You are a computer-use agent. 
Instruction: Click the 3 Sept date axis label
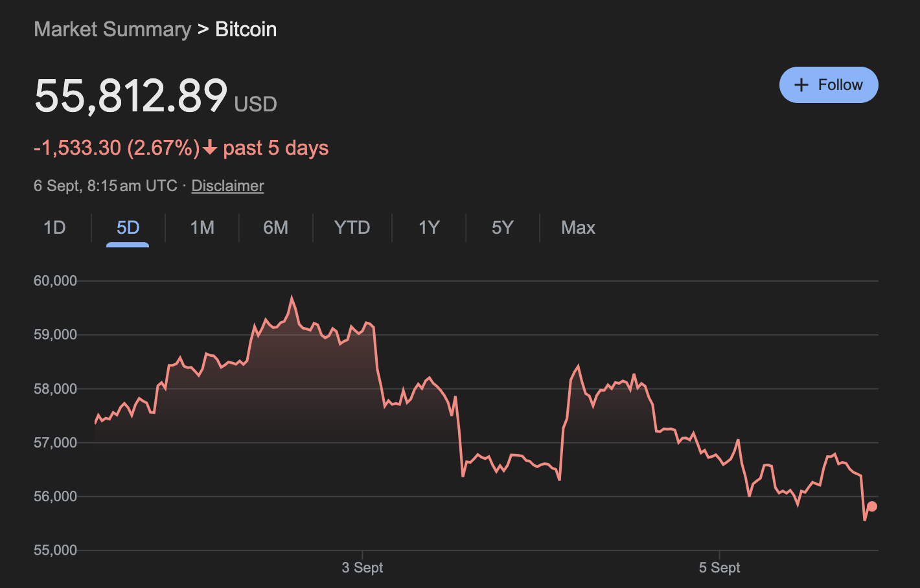pos(362,568)
